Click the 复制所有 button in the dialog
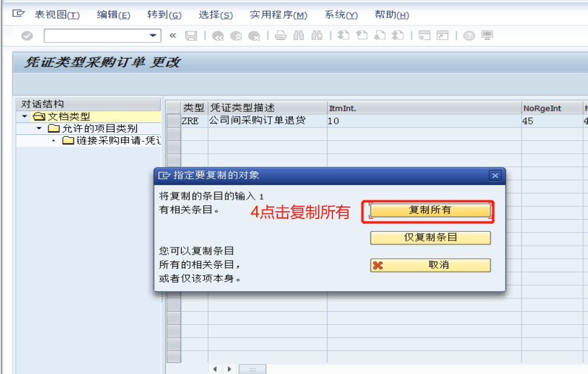The image size is (588, 374). coord(430,211)
